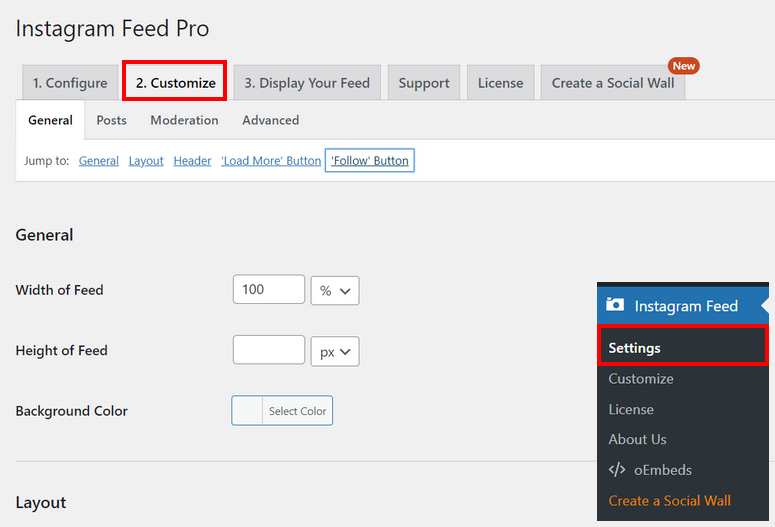Click the New badge
The width and height of the screenshot is (775, 527).
(684, 66)
